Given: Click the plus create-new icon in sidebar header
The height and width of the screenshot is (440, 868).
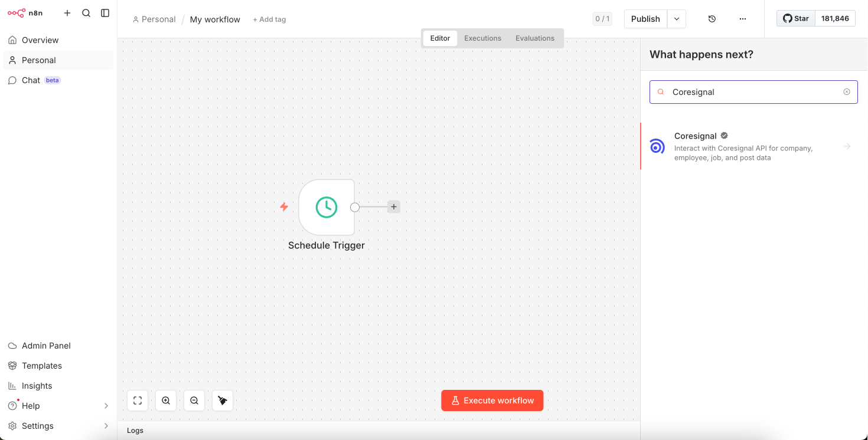Looking at the screenshot, I should point(67,13).
